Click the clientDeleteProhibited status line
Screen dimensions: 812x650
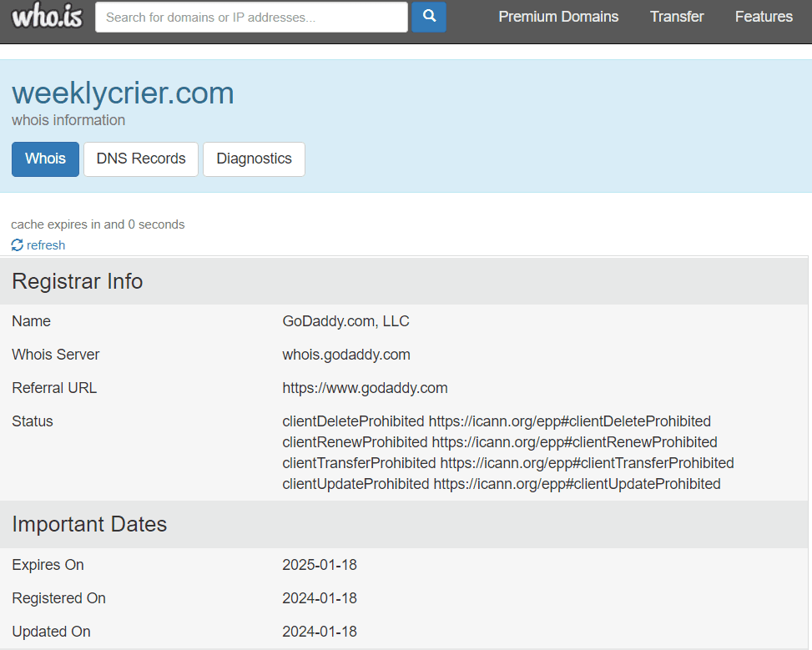(497, 421)
